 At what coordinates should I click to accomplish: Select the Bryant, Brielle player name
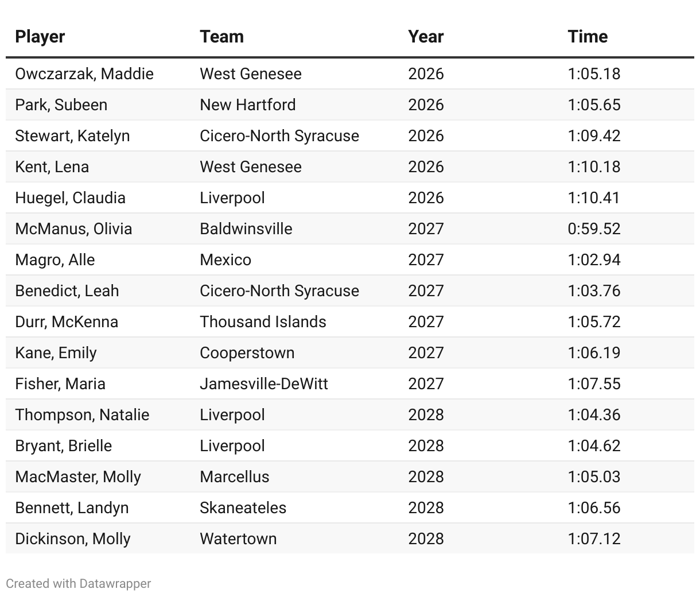[x=64, y=446]
